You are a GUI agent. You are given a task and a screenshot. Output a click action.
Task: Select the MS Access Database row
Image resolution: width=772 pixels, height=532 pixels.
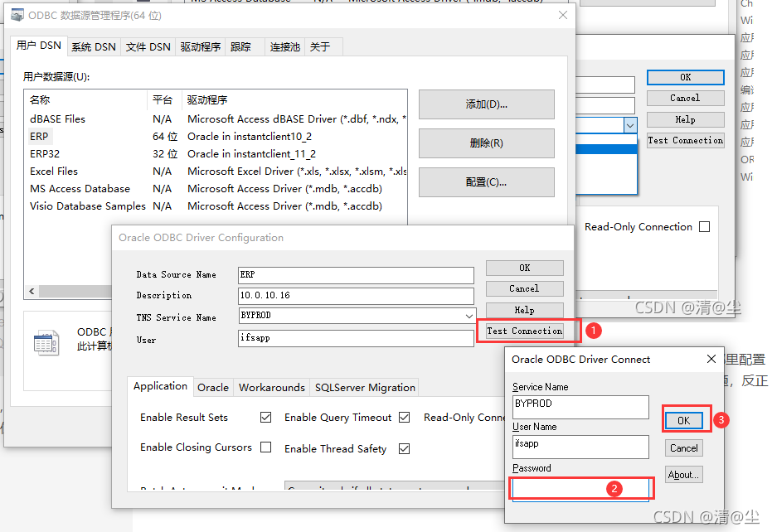click(x=216, y=189)
